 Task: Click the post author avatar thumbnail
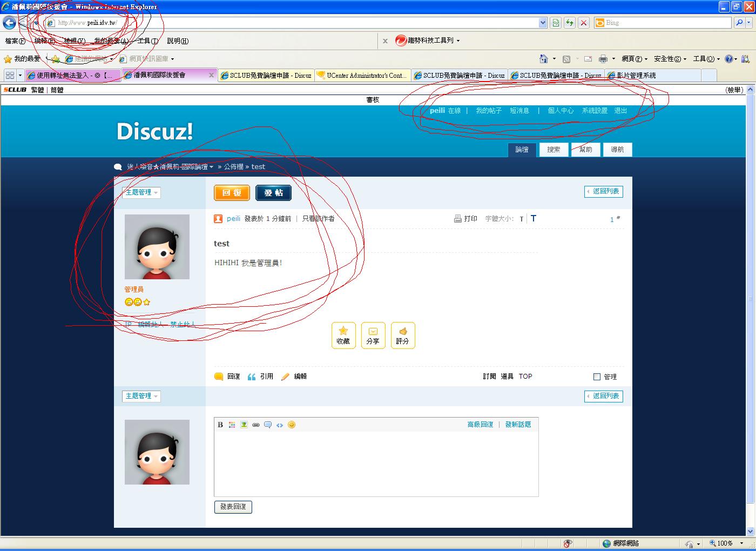click(x=157, y=247)
